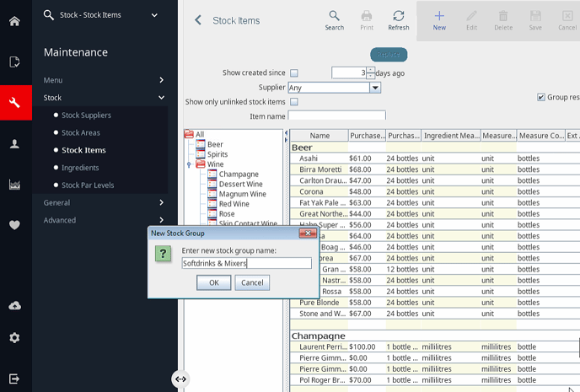Toggle Show only unlinked stock items checkbox

(x=294, y=102)
